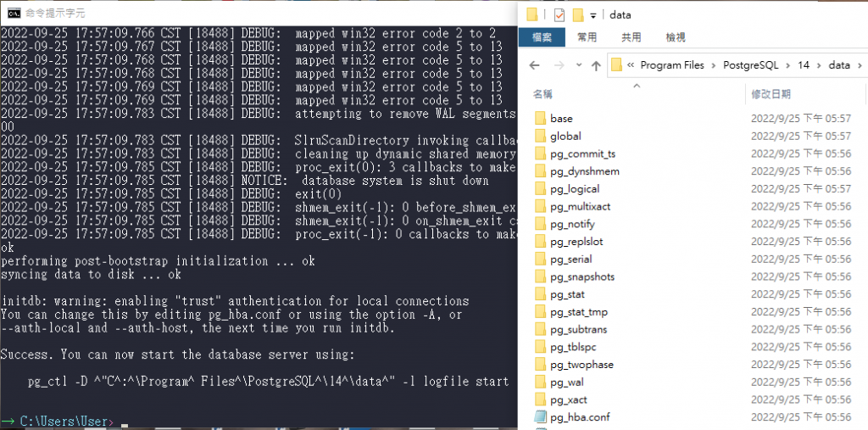Select the pg_xact folder icon
This screenshot has height=430, width=868.
pyautogui.click(x=541, y=399)
